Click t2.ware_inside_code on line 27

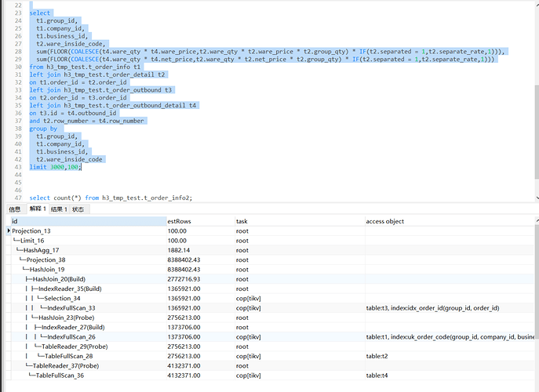pyautogui.click(x=71, y=44)
